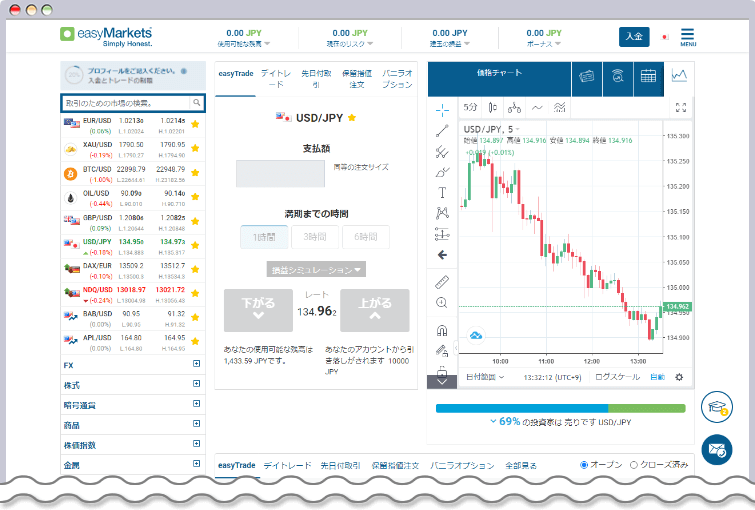Toggle favorite star for XAU/USD

[195, 148]
